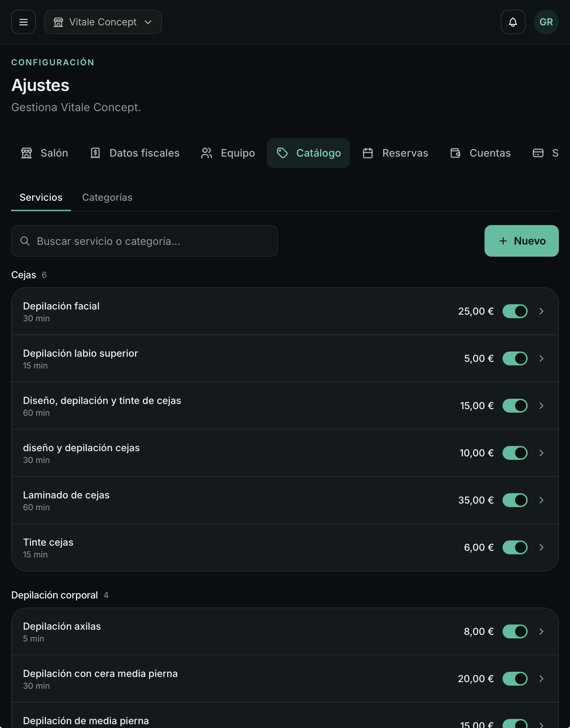Open Vitale Concept salon selector dropdown

tap(103, 22)
